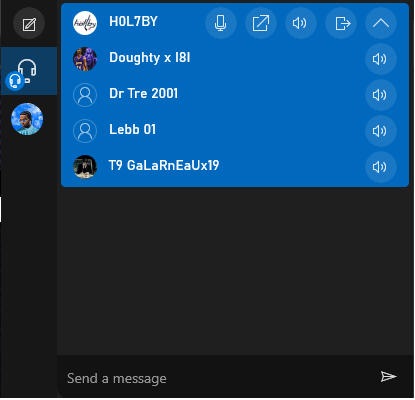This screenshot has height=400, width=415.
Task: Open the sidebar friend profile picture
Action: coord(27,119)
